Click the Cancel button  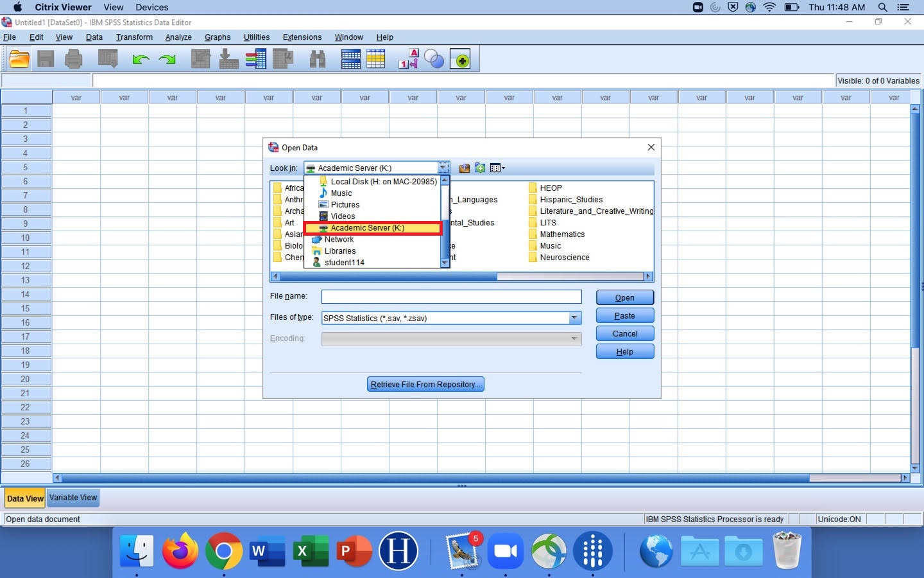pyautogui.click(x=625, y=333)
